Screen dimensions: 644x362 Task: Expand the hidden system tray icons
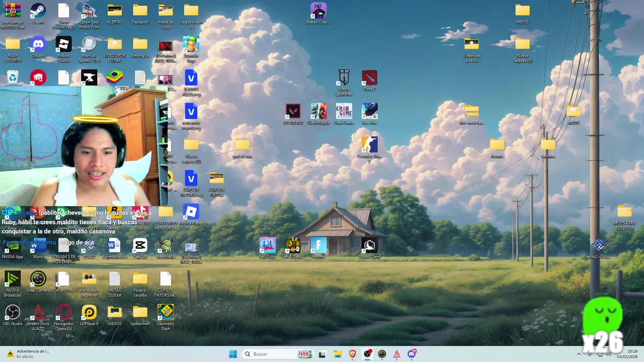pyautogui.click(x=579, y=354)
